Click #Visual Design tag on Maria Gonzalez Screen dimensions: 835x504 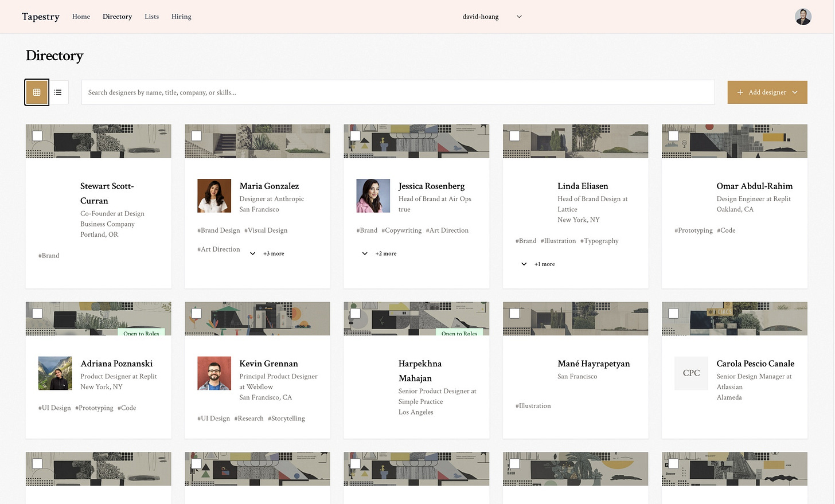(x=266, y=230)
